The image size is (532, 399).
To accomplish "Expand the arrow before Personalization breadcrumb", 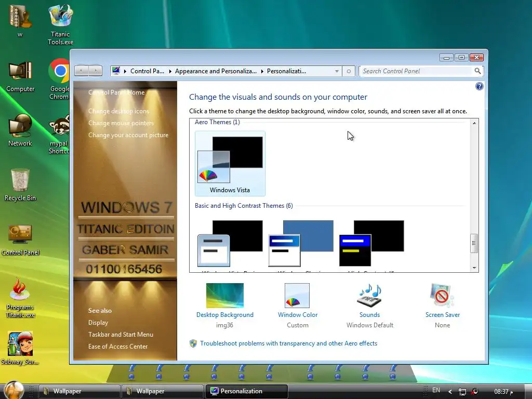I will point(262,71).
